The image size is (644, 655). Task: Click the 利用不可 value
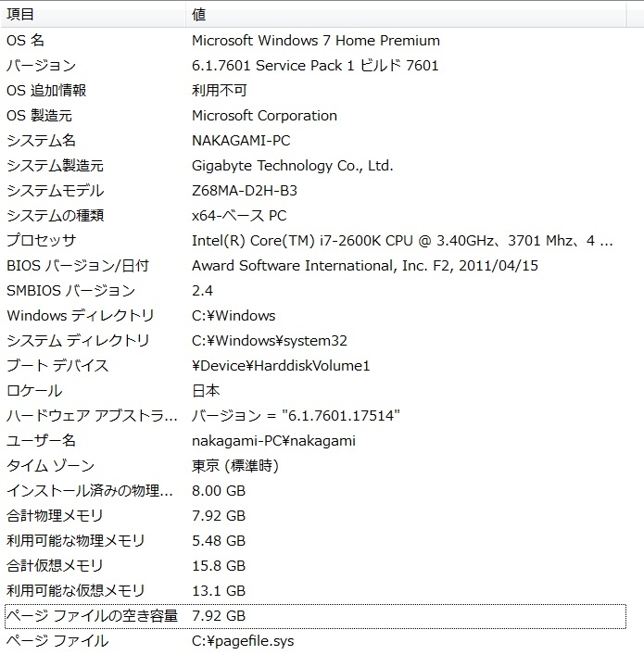(220, 91)
